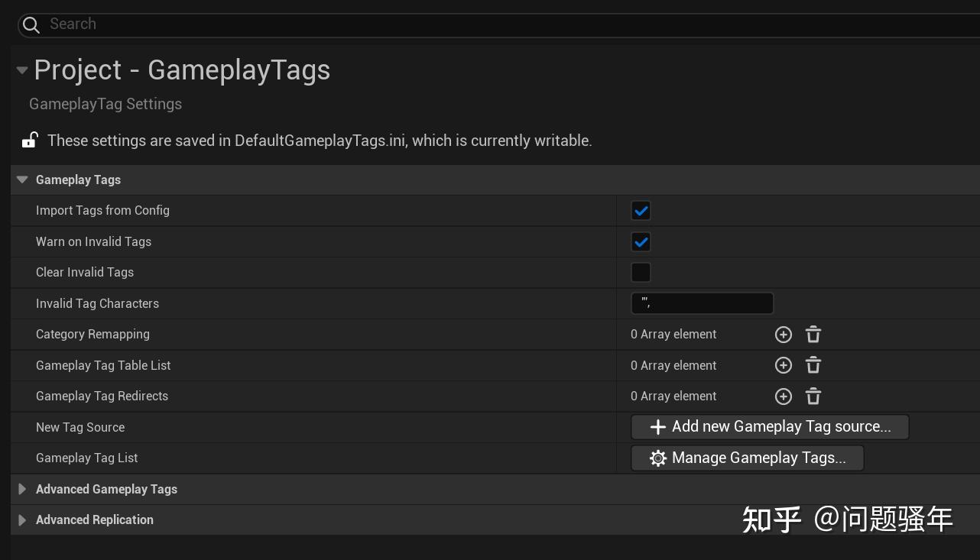
Task: Add element to Gameplay Tag Table List
Action: [x=784, y=365]
